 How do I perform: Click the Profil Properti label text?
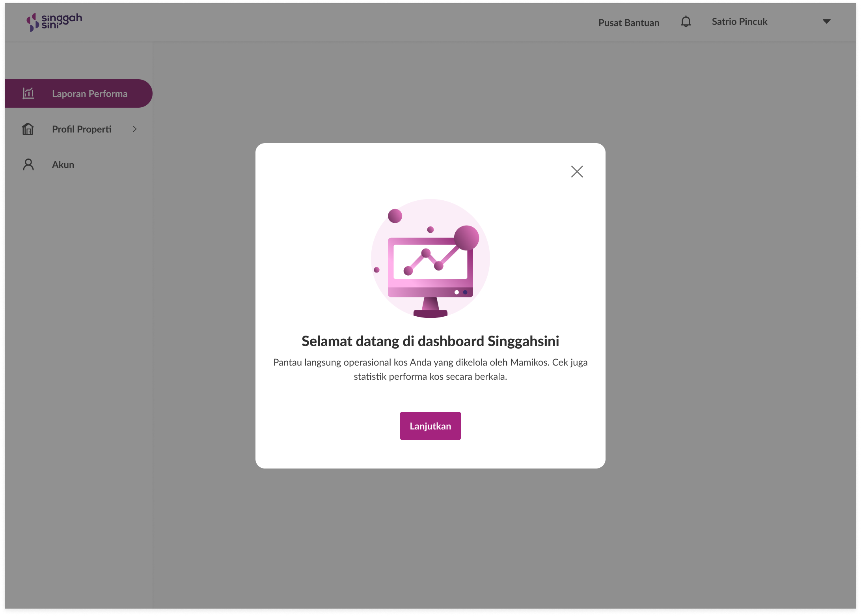pyautogui.click(x=81, y=129)
